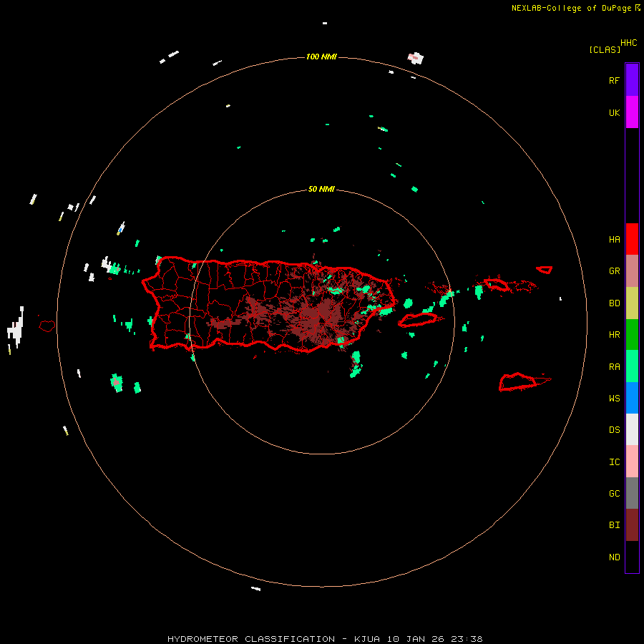Click the GR legend color swatch
This screenshot has height=644, width=644.
click(x=632, y=271)
